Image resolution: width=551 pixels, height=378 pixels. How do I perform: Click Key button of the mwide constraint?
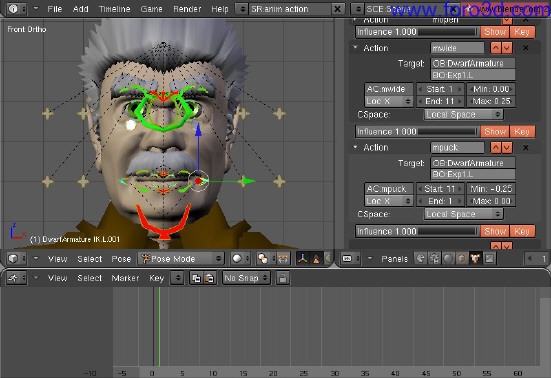(522, 132)
